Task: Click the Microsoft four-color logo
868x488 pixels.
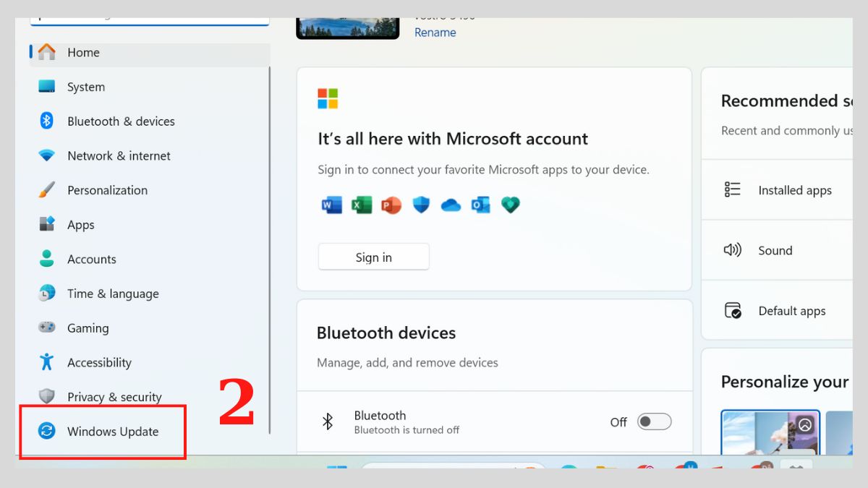Action: coord(328,98)
